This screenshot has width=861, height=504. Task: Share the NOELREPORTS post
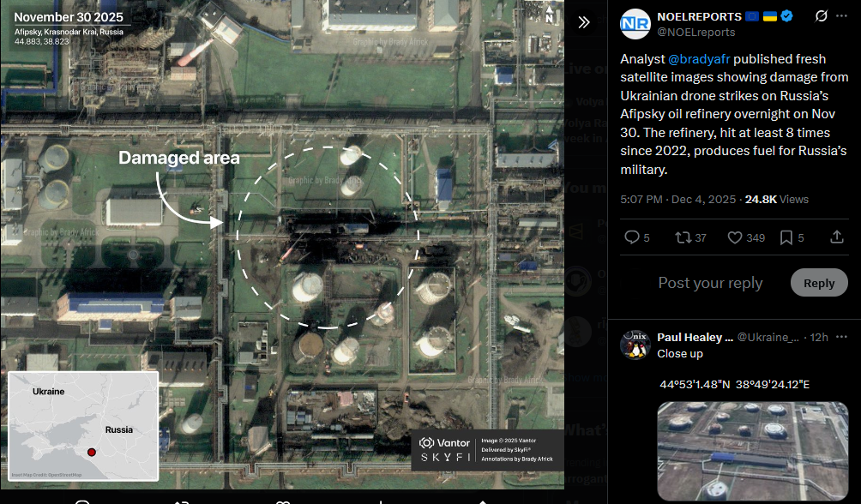click(x=836, y=237)
